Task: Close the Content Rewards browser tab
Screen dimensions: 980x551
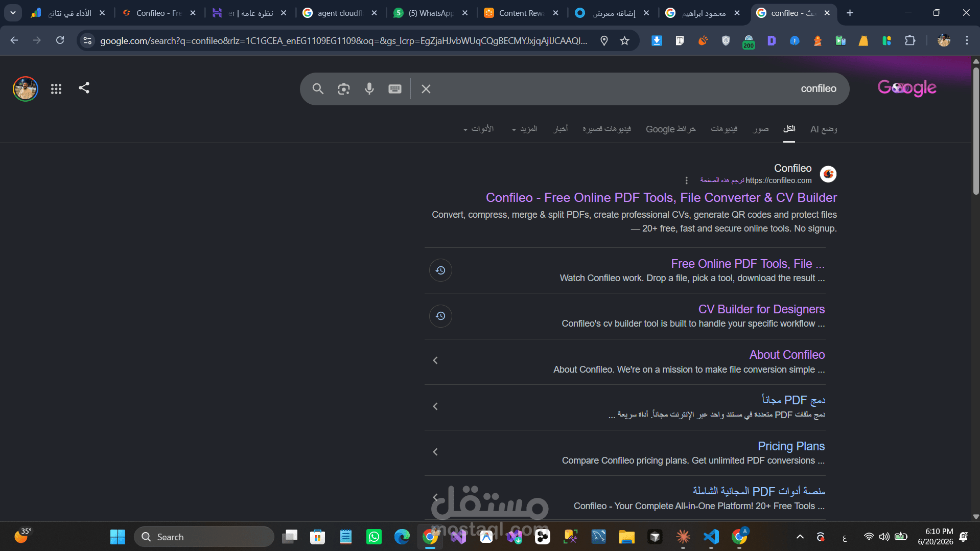Action: [555, 13]
